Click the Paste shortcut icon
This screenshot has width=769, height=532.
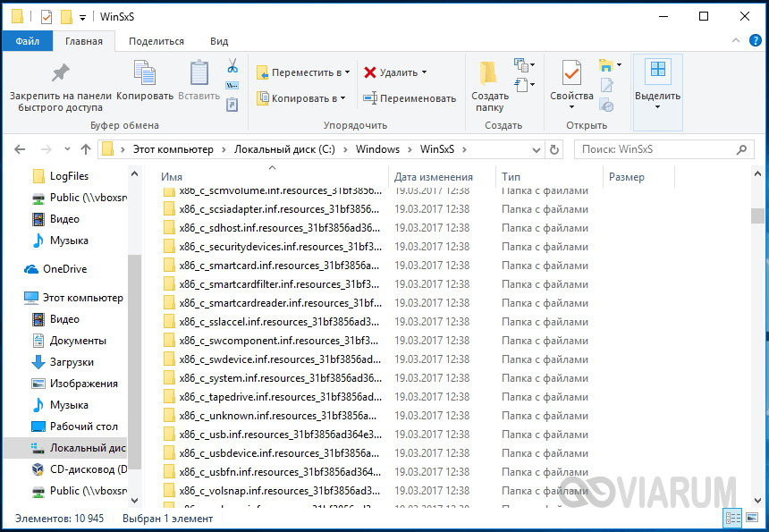[x=232, y=105]
